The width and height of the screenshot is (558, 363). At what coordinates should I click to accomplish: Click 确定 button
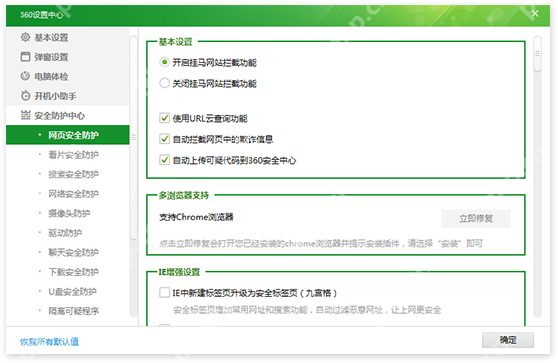click(508, 340)
